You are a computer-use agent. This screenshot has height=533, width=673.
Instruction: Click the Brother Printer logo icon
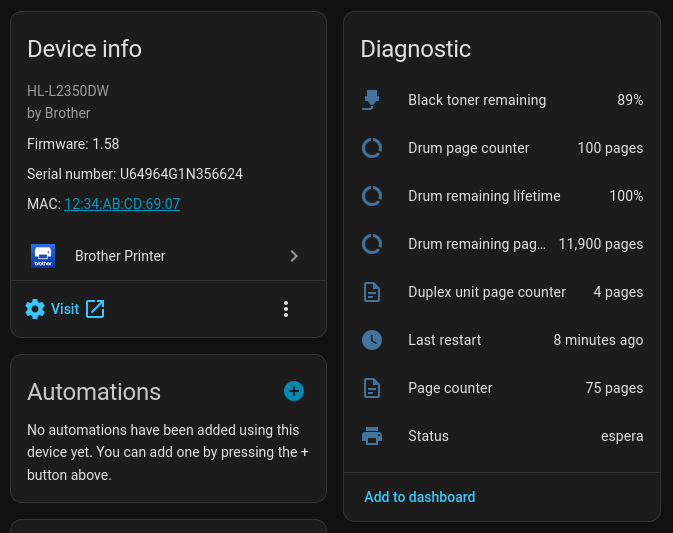pyautogui.click(x=43, y=256)
